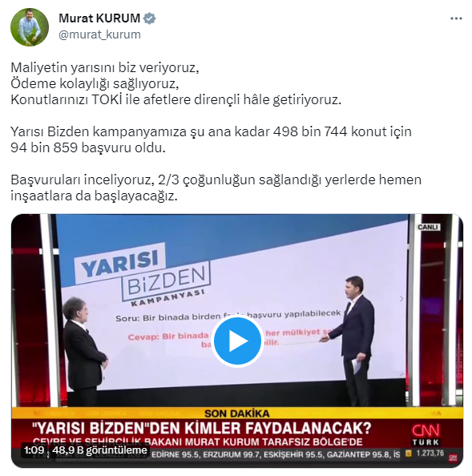
Task: Click the small red CNN icon beside ticker
Action: point(454,457)
